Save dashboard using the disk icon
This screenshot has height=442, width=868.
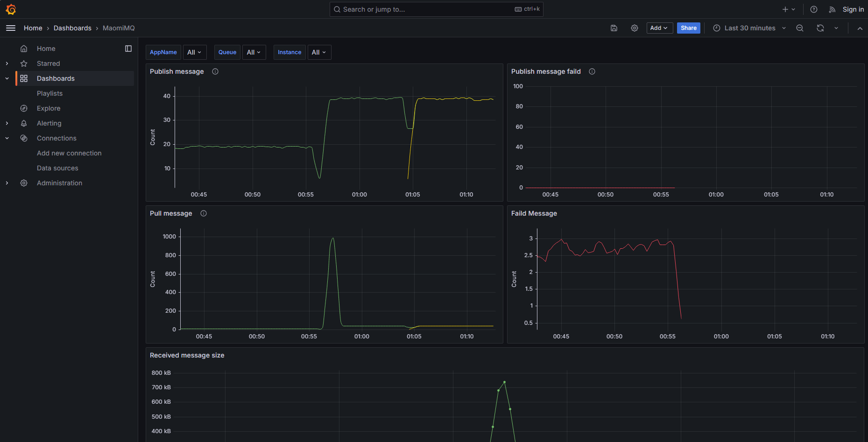pos(614,28)
